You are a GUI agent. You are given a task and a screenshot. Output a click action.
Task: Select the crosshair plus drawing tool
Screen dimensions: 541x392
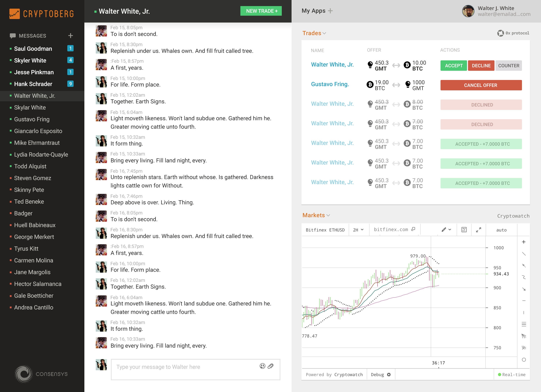tap(524, 242)
